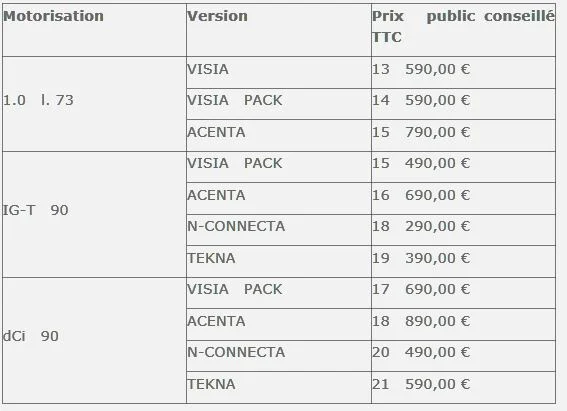Click the 19 390,00 € price cell

[x=464, y=262]
